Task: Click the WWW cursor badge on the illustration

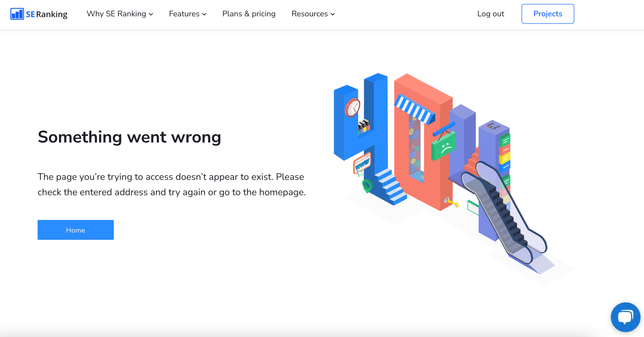Action: click(362, 164)
